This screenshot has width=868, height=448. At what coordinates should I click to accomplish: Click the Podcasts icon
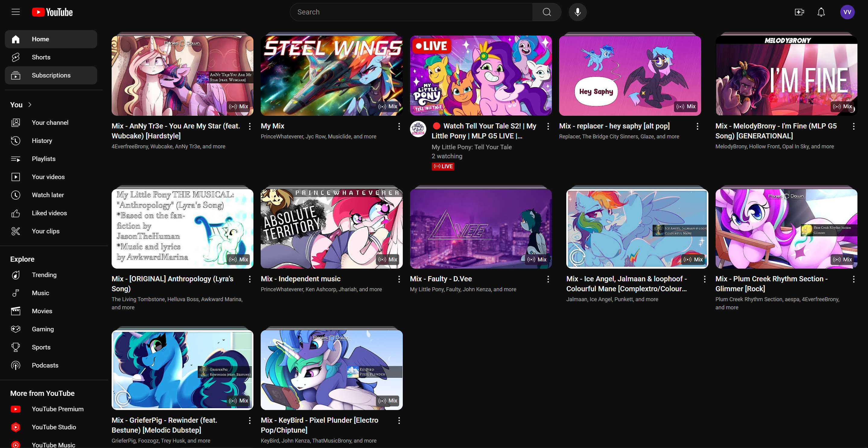(15, 365)
